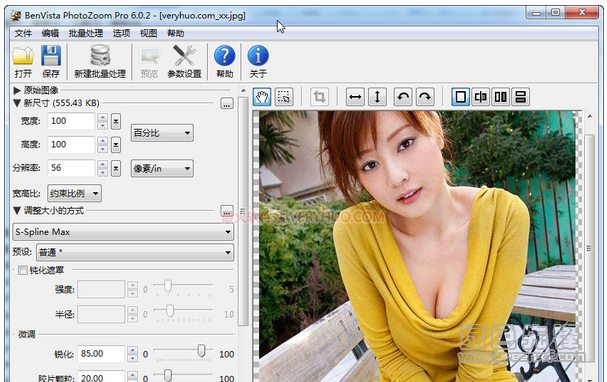Click the 锐化 85.00 value field
This screenshot has width=607, height=382.
pos(101,354)
